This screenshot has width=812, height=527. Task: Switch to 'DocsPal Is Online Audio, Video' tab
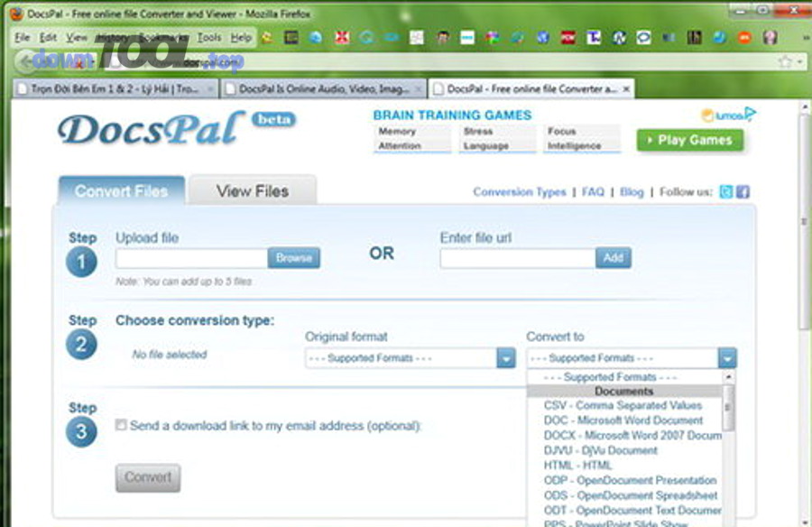(323, 89)
